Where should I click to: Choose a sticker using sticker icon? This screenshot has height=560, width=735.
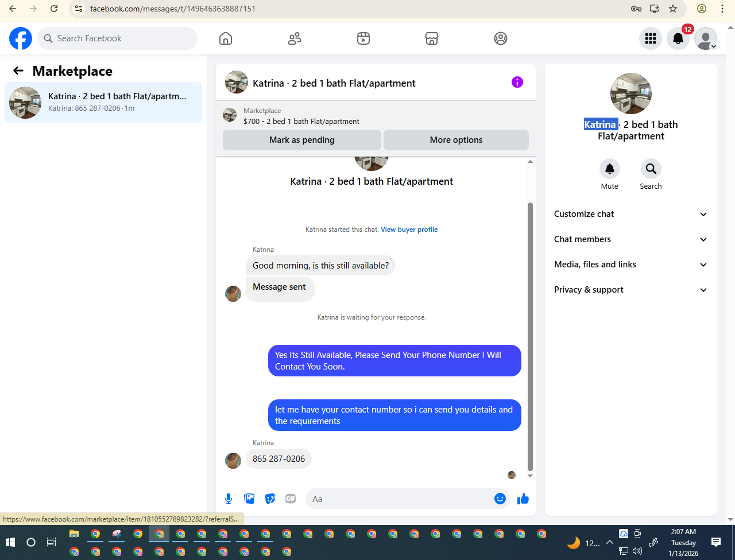(270, 499)
